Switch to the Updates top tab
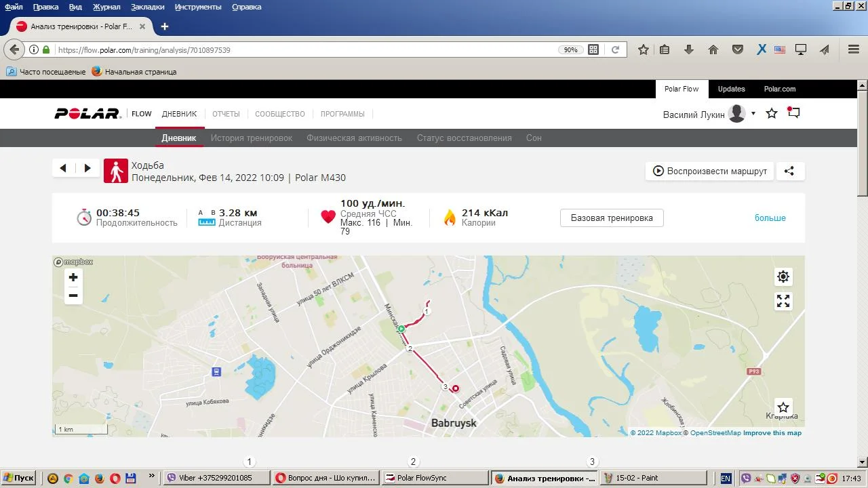 coord(731,89)
